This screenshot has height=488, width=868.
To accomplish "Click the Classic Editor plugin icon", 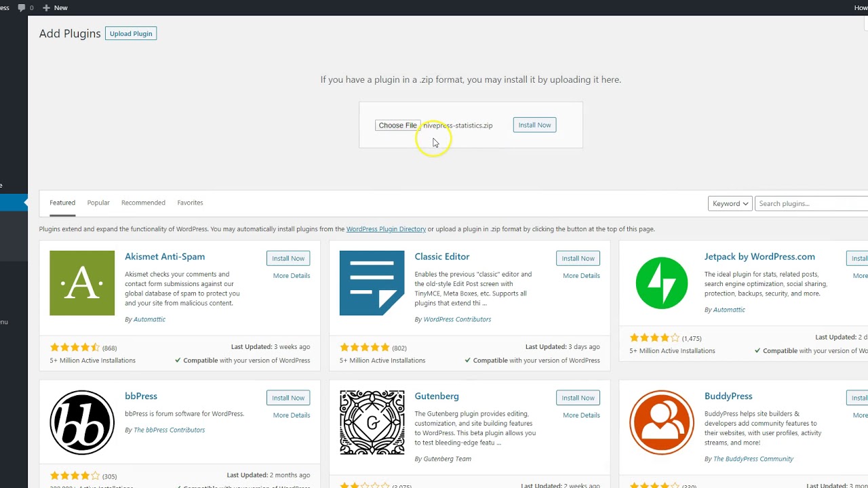I will 372,283.
